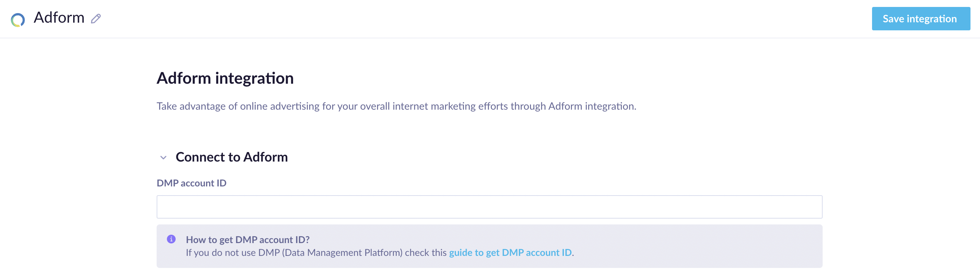The height and width of the screenshot is (280, 980).
Task: Edit the Adform integration name pencil icon
Action: pyautogui.click(x=96, y=19)
